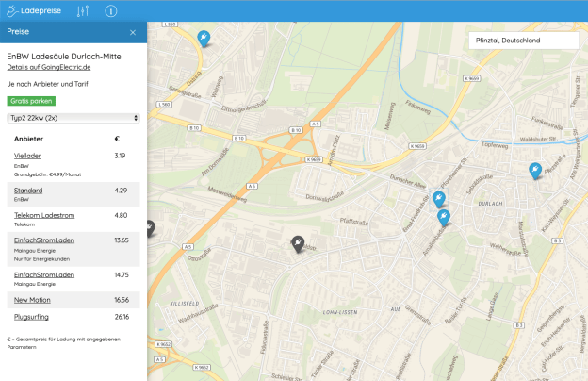Select blue charger marker near Dürrbachstraße top-left
588x381 pixels.
203,38
